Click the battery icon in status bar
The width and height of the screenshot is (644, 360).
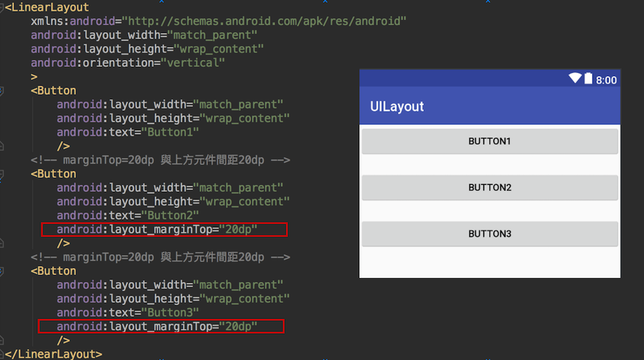coord(588,79)
